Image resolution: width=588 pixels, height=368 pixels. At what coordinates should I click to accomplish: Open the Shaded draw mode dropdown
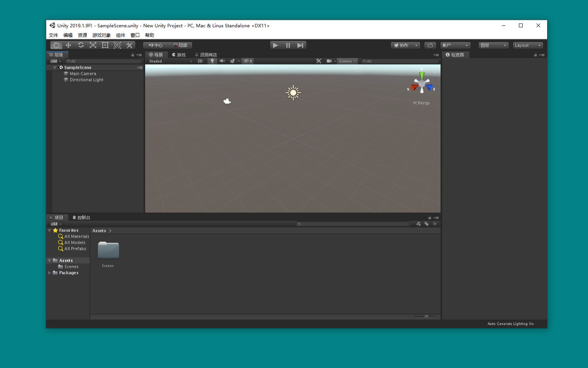[170, 61]
